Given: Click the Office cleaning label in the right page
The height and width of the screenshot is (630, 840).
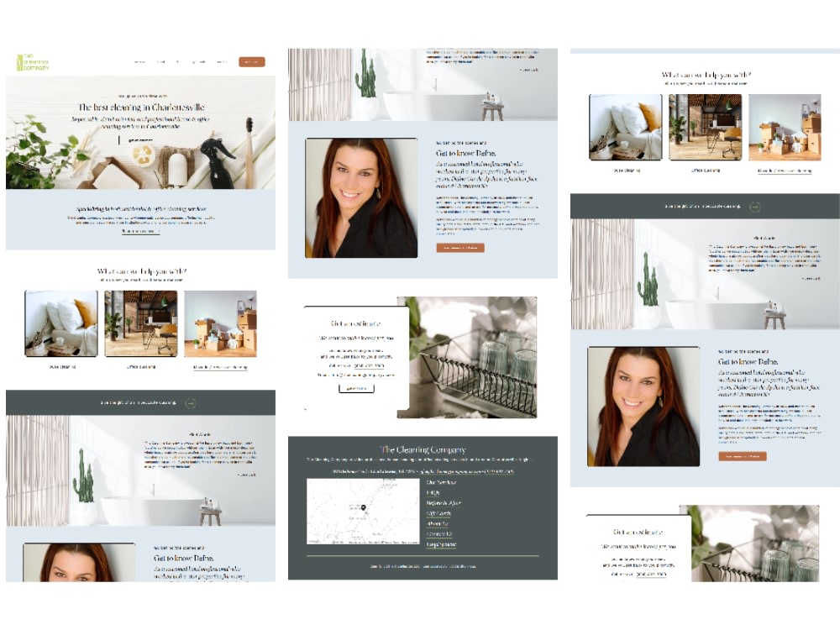Looking at the screenshot, I should tap(705, 171).
